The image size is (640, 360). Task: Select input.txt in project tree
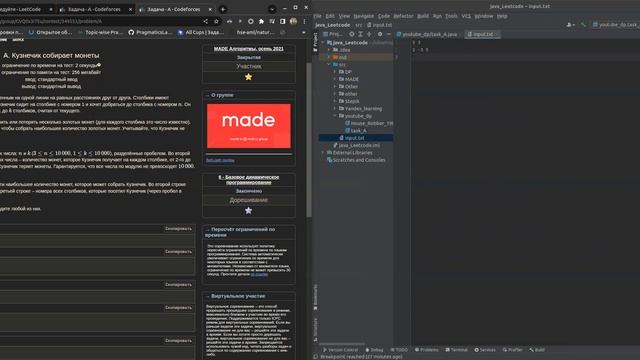(x=351, y=138)
